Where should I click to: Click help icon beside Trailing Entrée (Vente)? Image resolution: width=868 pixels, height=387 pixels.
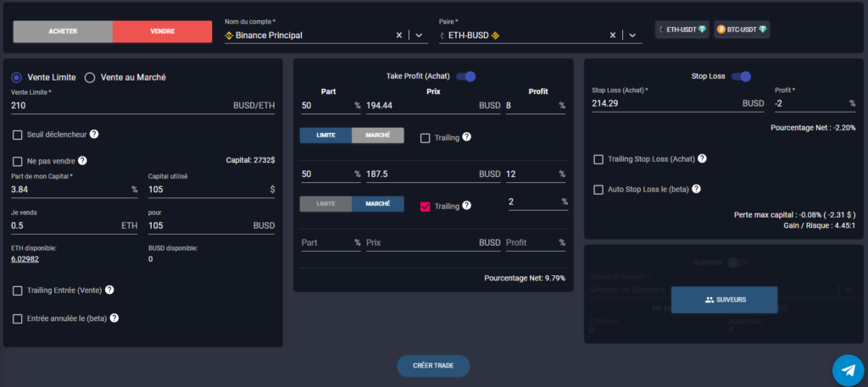(x=109, y=290)
